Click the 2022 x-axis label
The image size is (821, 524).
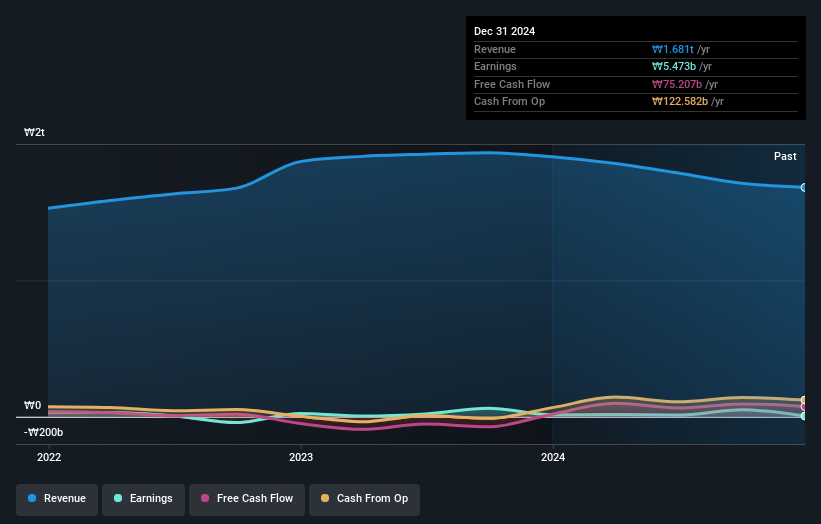49,458
